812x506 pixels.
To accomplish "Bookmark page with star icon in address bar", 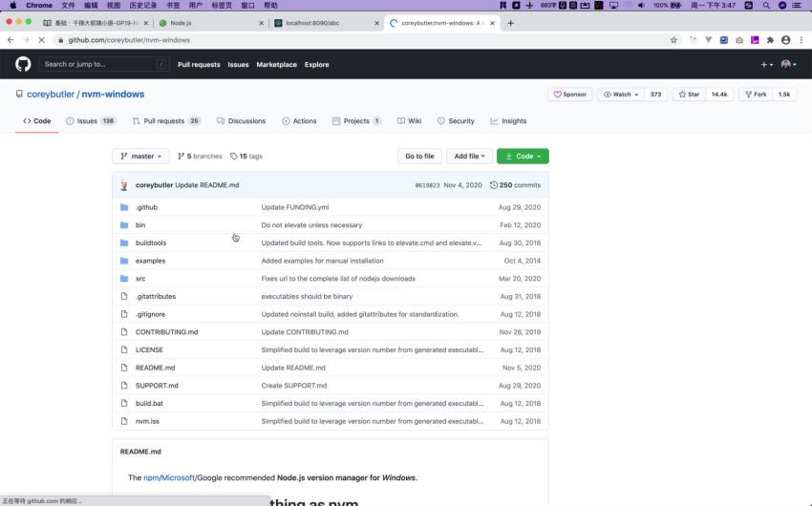I will pyautogui.click(x=673, y=40).
